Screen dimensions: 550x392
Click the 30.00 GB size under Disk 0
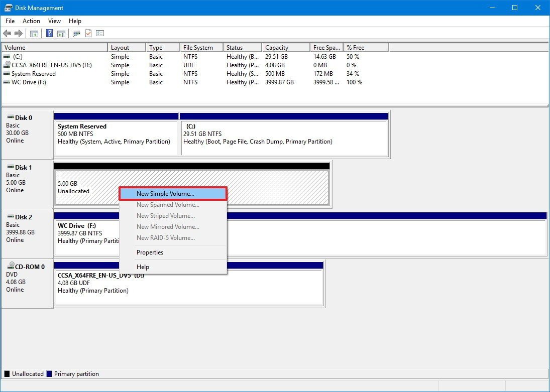pyautogui.click(x=17, y=133)
